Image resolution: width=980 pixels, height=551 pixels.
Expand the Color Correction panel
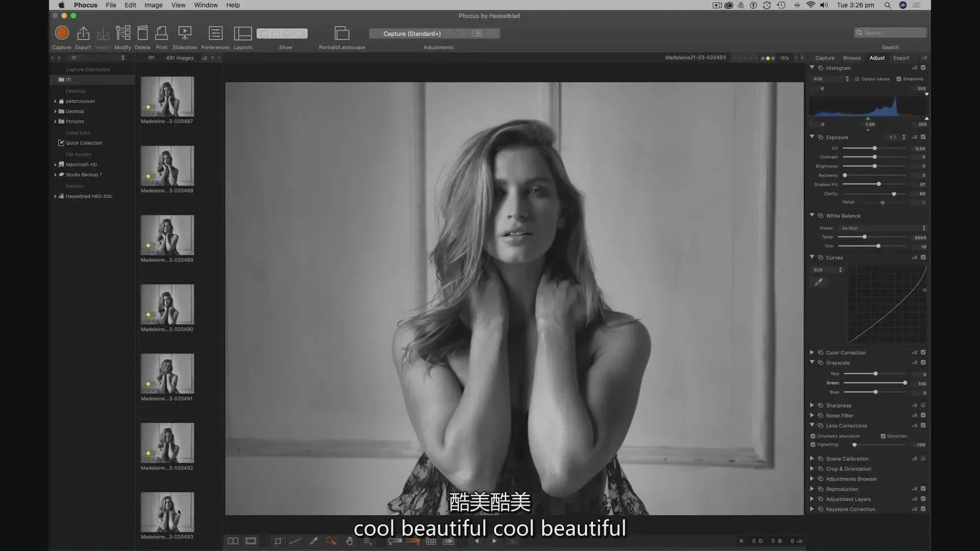pyautogui.click(x=812, y=353)
